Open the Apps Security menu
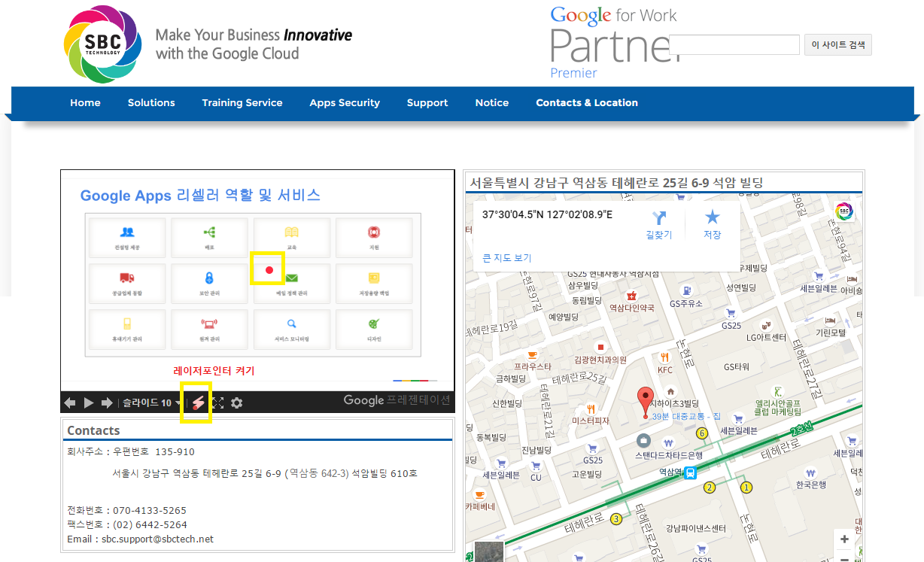 [x=345, y=103]
